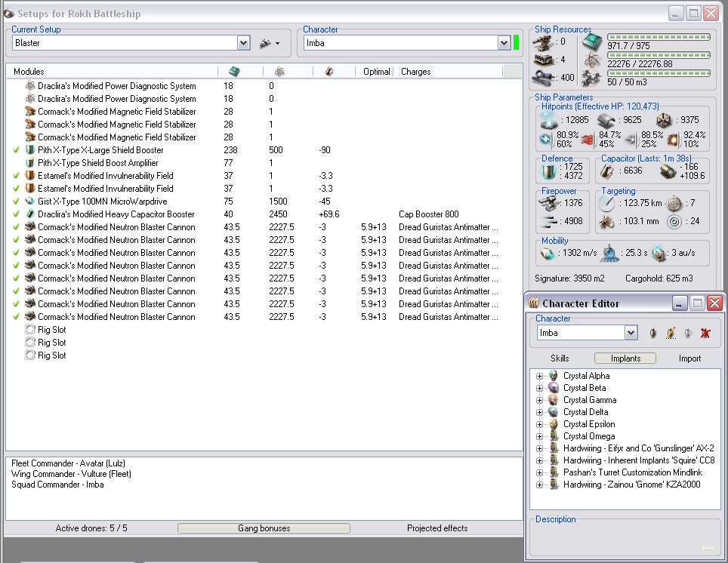This screenshot has height=563, width=728.
Task: Toggle the Draclira's Modified Heavy Capacitor Booster checkmark
Action: pyautogui.click(x=17, y=214)
